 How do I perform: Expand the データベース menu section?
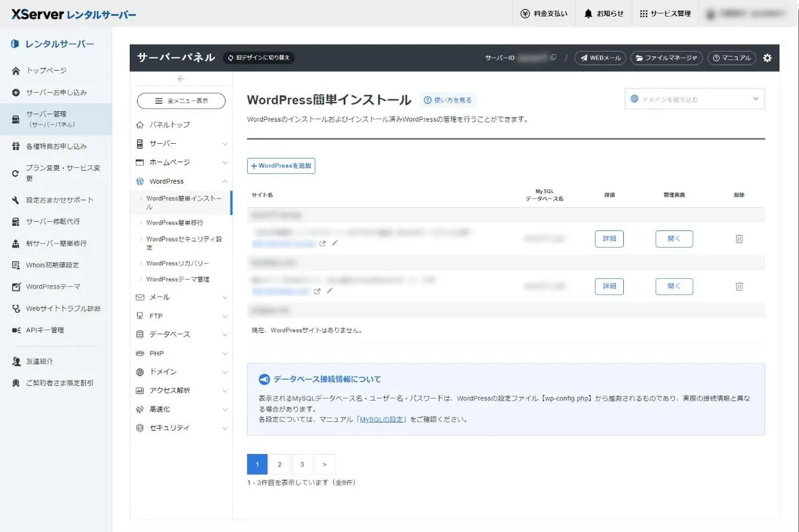(181, 334)
